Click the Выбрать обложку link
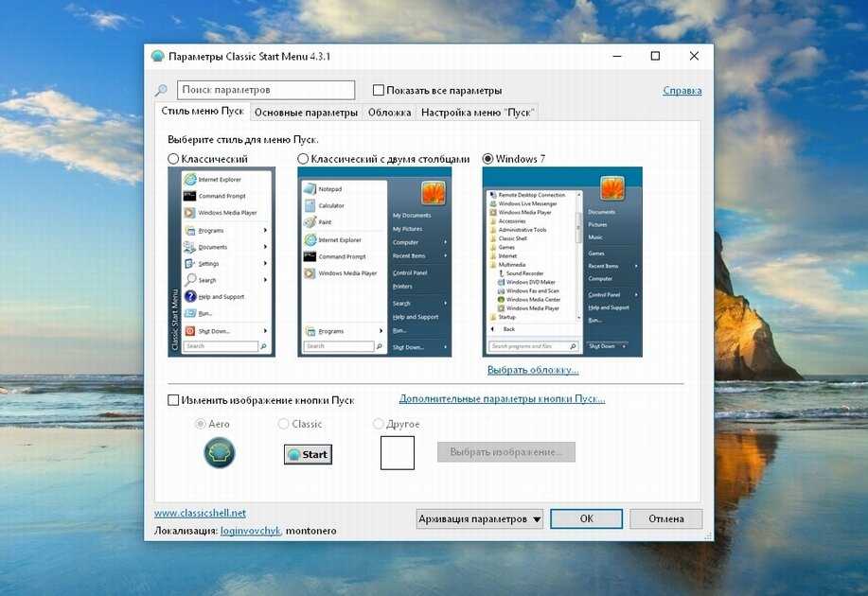This screenshot has height=596, width=868. pos(533,370)
